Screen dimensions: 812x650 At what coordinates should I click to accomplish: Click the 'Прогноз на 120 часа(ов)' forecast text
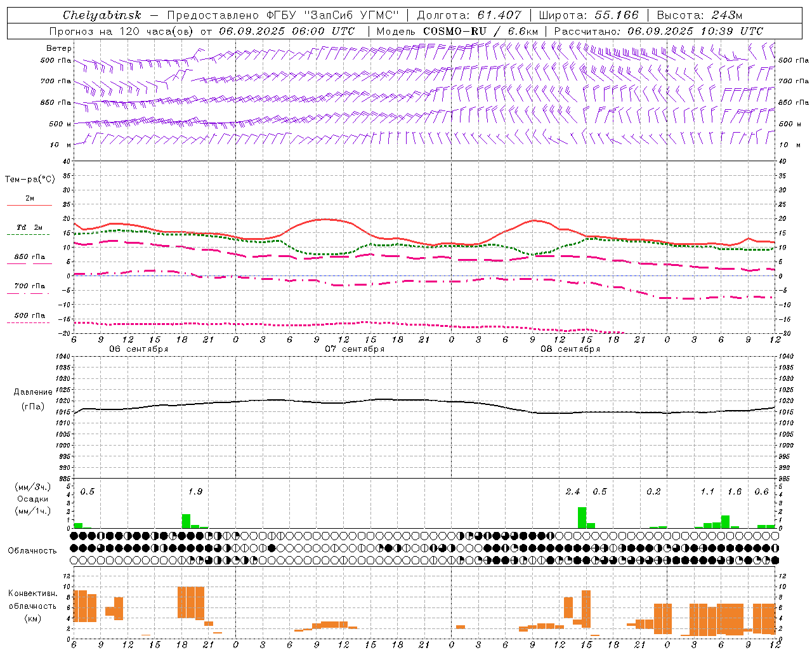click(x=122, y=31)
